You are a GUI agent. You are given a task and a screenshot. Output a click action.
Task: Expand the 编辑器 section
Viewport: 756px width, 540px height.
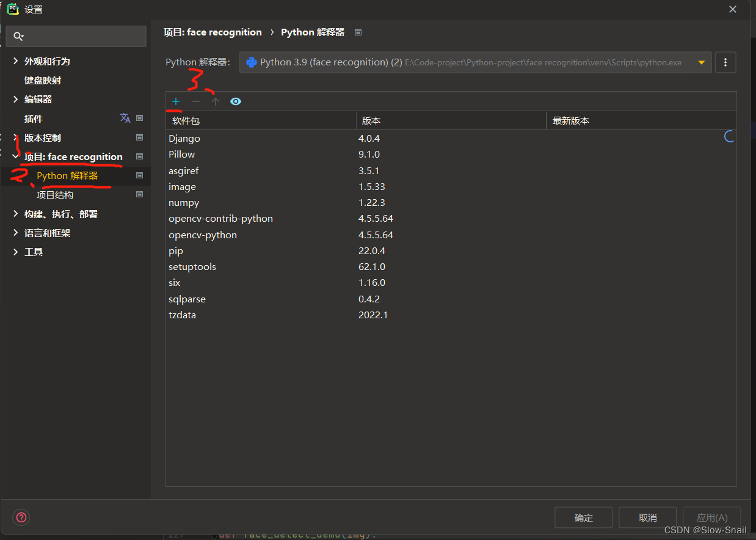[x=16, y=99]
